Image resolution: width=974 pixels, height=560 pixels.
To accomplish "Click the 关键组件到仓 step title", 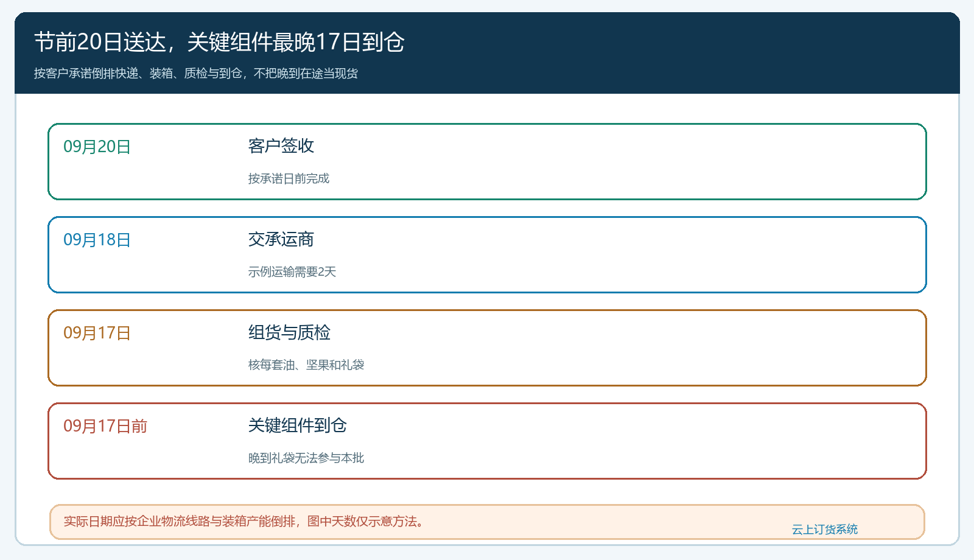I will (297, 425).
